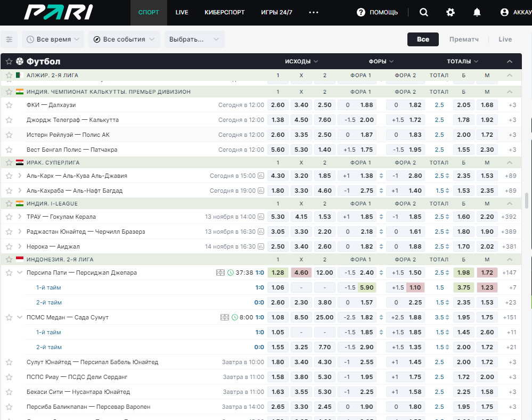Open the Киберспорт tab
The image size is (532, 420).
click(224, 12)
